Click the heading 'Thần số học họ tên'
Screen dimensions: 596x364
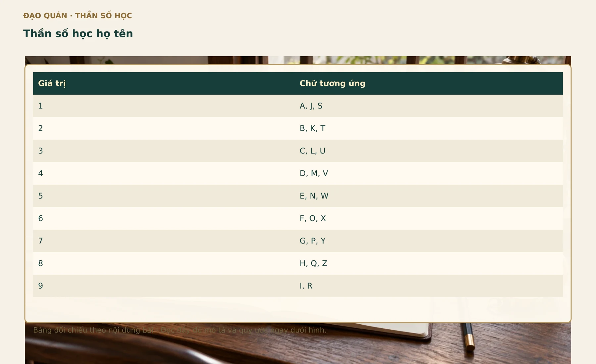tap(78, 33)
